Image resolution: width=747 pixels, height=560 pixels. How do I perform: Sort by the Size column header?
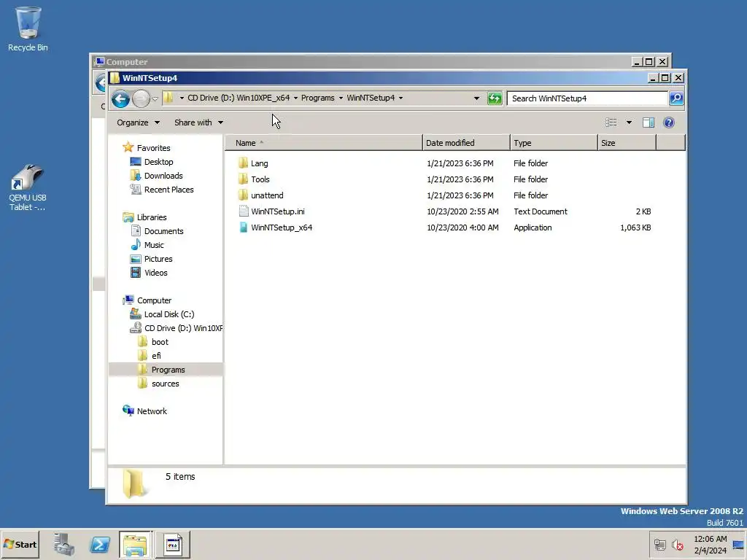627,143
